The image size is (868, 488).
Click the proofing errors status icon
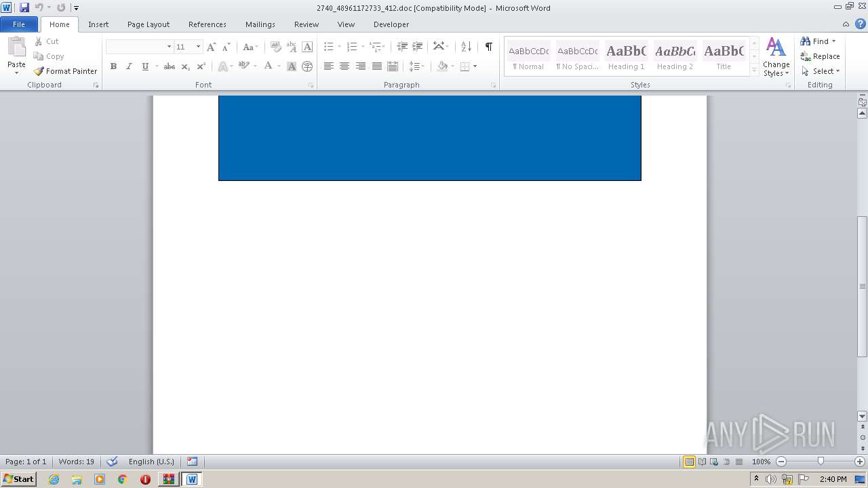coord(113,462)
